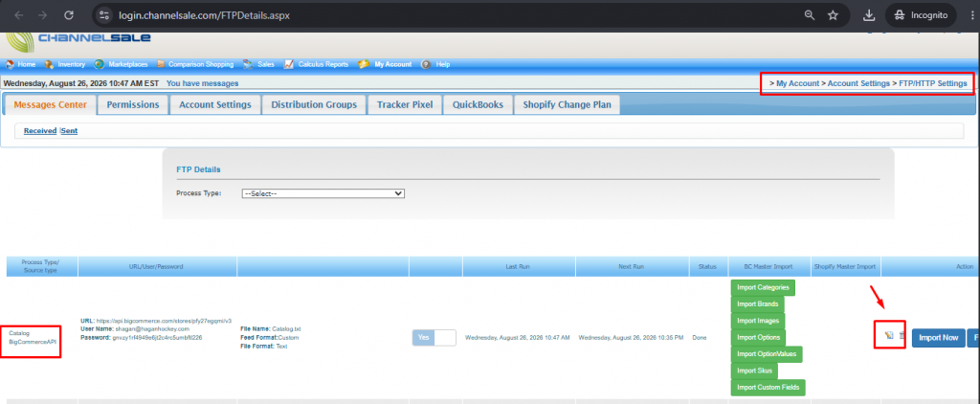Open the Sales menu
Viewport: 980px width, 404px height.
[266, 64]
